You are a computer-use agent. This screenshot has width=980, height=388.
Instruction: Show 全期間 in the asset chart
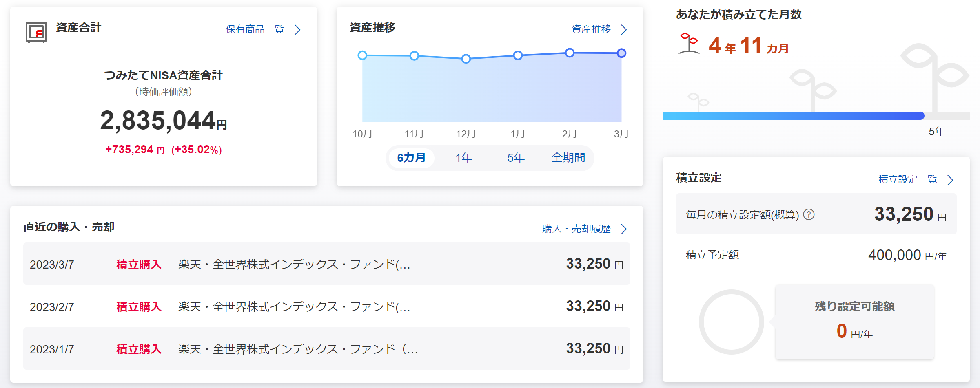(x=568, y=158)
